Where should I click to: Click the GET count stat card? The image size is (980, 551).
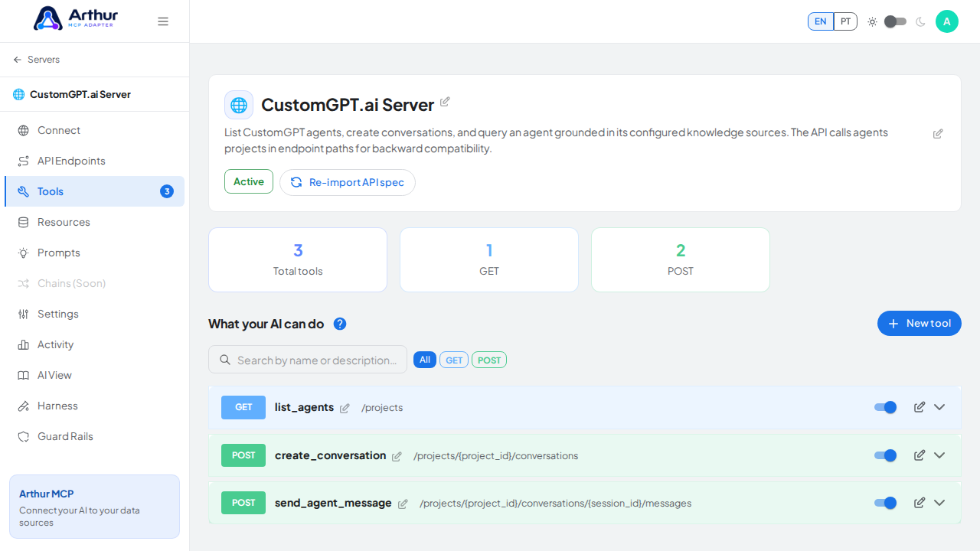(x=489, y=259)
